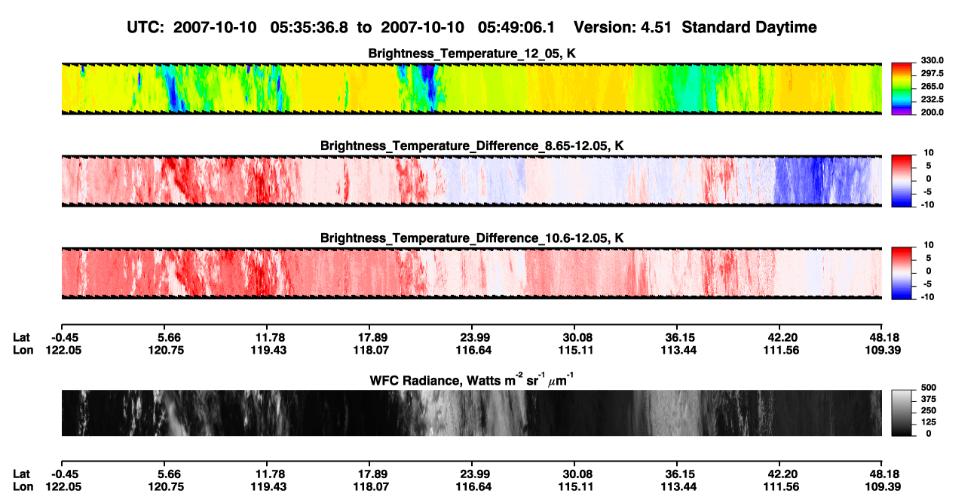Click the 375 label on radiance colorbar

point(929,400)
